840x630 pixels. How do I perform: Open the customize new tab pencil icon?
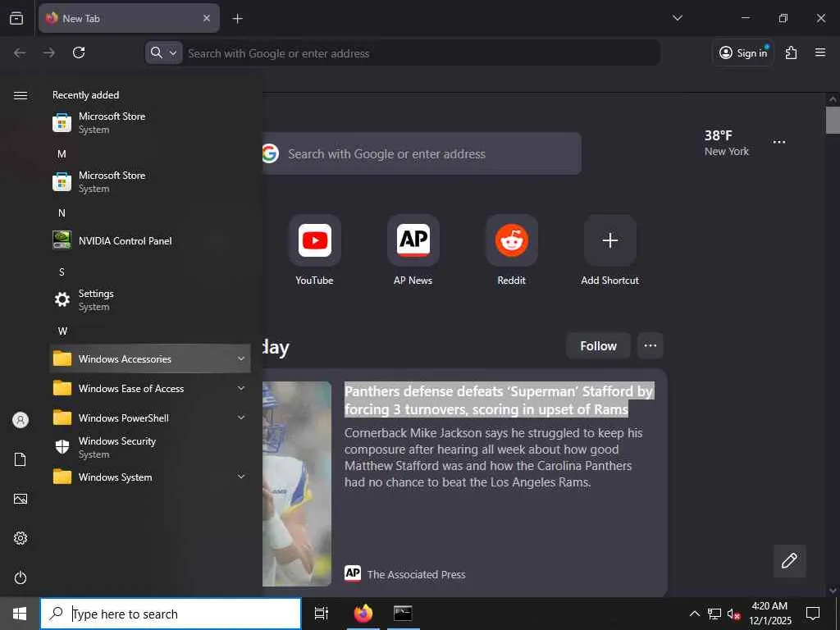(789, 561)
